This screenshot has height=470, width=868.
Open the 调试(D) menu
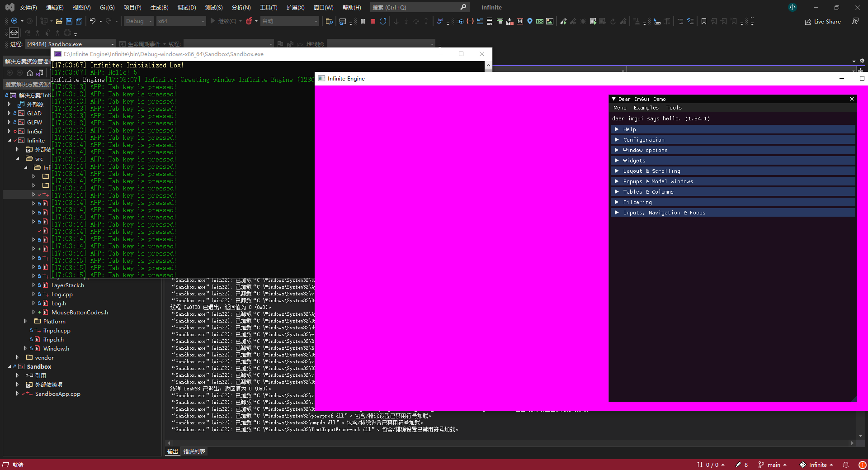[187, 7]
